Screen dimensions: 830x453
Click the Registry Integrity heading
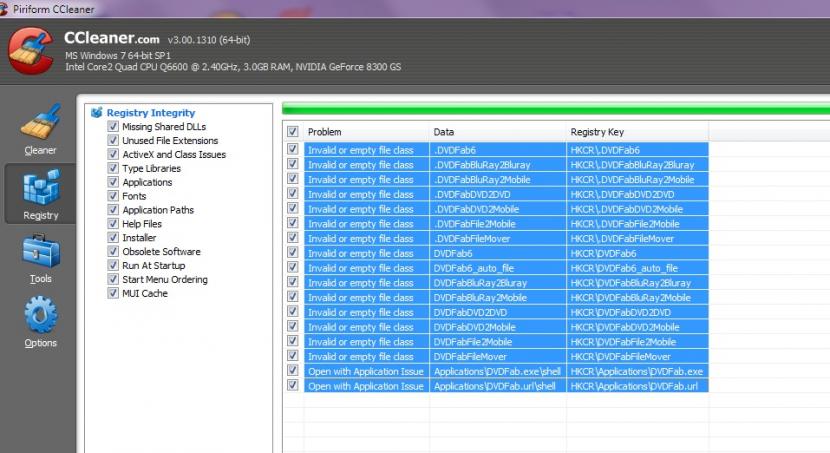pyautogui.click(x=151, y=113)
